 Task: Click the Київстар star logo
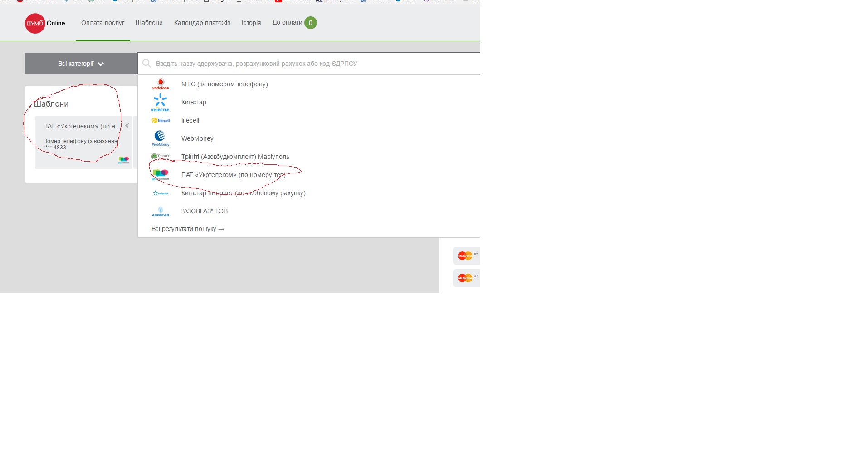point(160,102)
